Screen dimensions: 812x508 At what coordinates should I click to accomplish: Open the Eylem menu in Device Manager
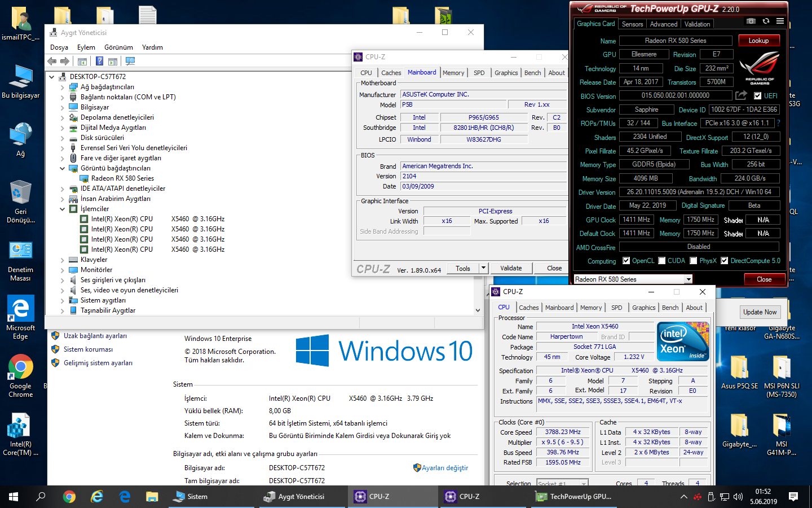tap(86, 47)
